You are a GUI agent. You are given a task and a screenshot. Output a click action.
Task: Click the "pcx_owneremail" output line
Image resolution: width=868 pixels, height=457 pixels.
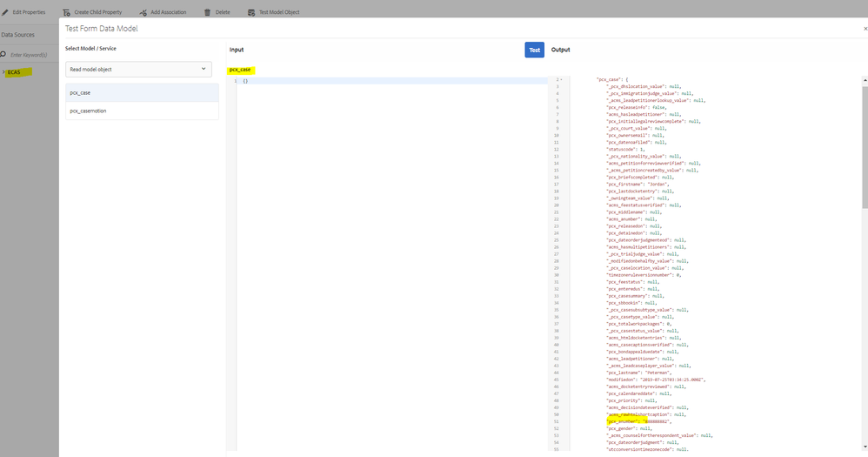[636, 135]
